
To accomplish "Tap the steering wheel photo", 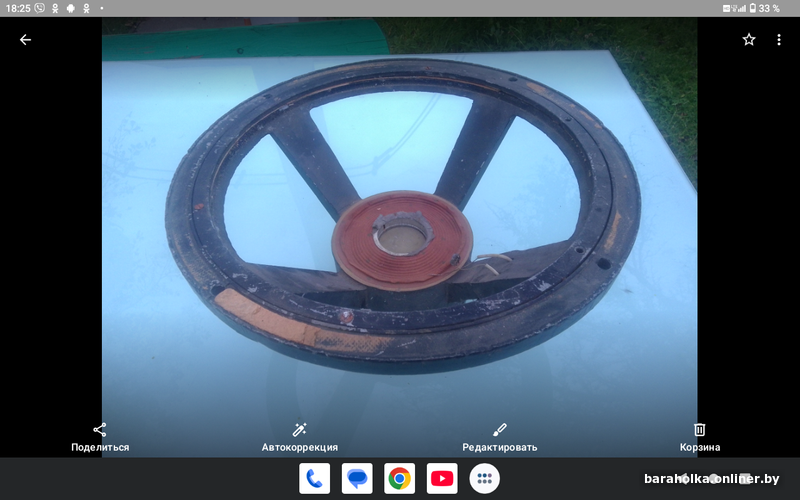I will [399, 237].
